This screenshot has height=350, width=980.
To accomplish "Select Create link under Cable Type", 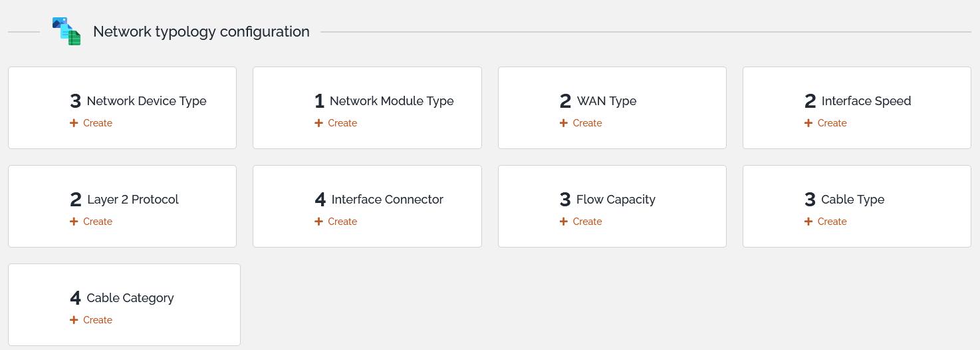I will (x=832, y=222).
